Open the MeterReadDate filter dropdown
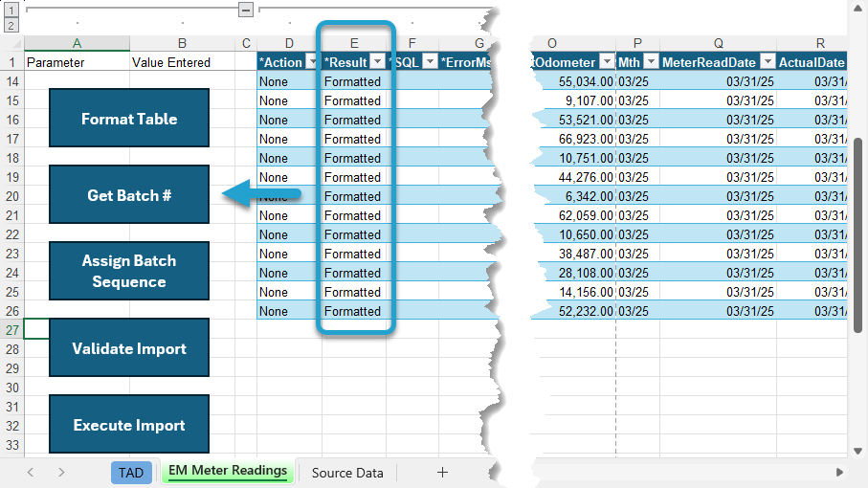 tap(768, 62)
